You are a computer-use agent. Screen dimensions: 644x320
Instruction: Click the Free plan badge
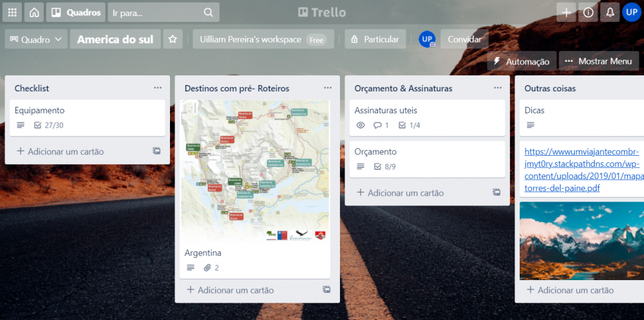(x=316, y=40)
